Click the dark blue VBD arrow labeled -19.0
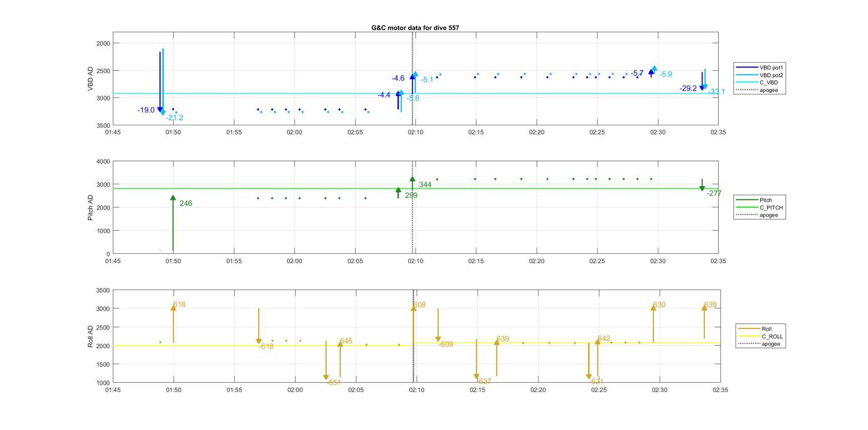The width and height of the screenshot is (868, 430). click(160, 82)
